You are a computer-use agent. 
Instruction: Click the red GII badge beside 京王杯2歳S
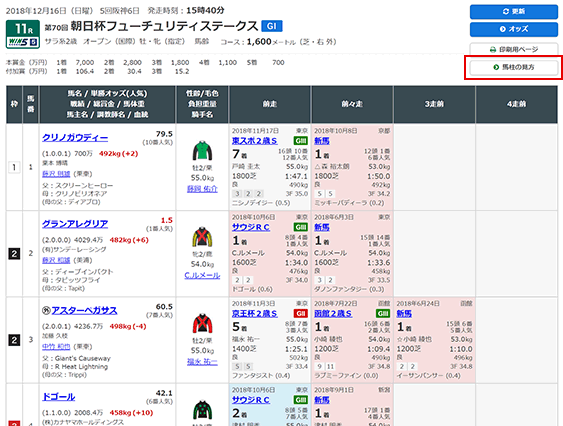click(x=301, y=314)
